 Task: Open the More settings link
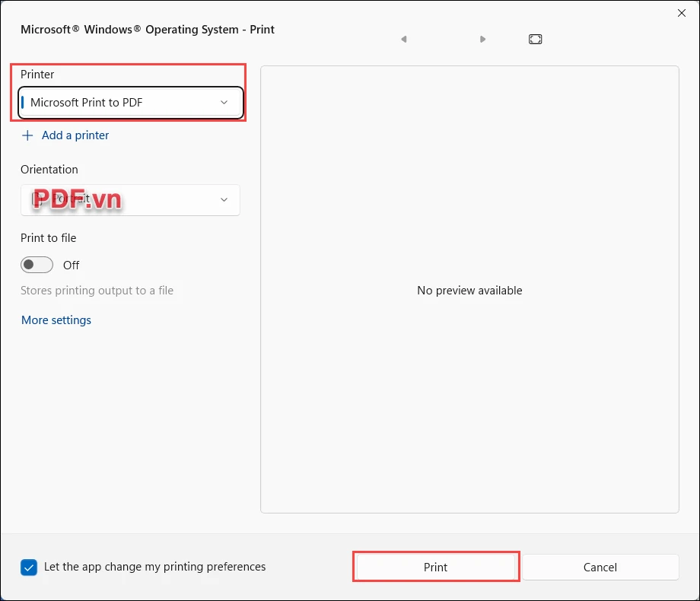(56, 320)
